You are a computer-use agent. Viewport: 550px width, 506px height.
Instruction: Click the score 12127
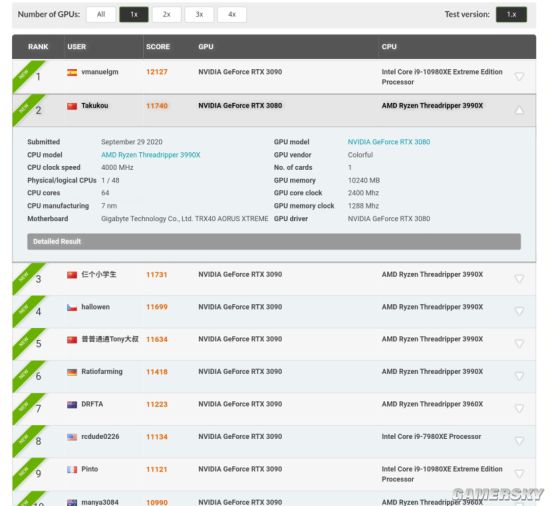pos(157,72)
